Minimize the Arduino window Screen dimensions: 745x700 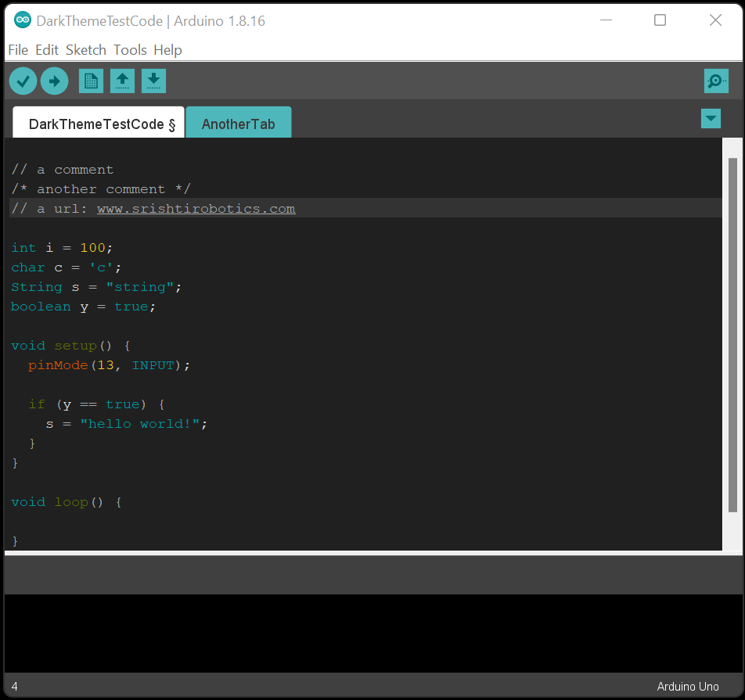coord(606,20)
